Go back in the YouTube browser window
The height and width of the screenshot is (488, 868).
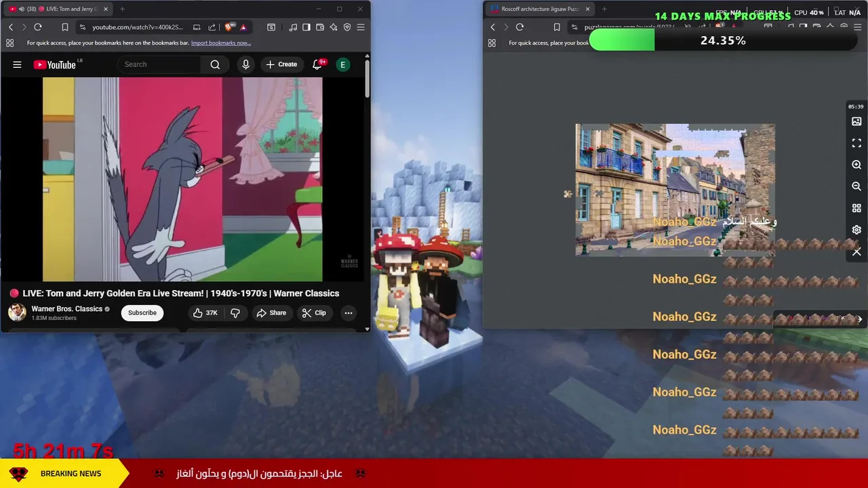click(x=11, y=27)
